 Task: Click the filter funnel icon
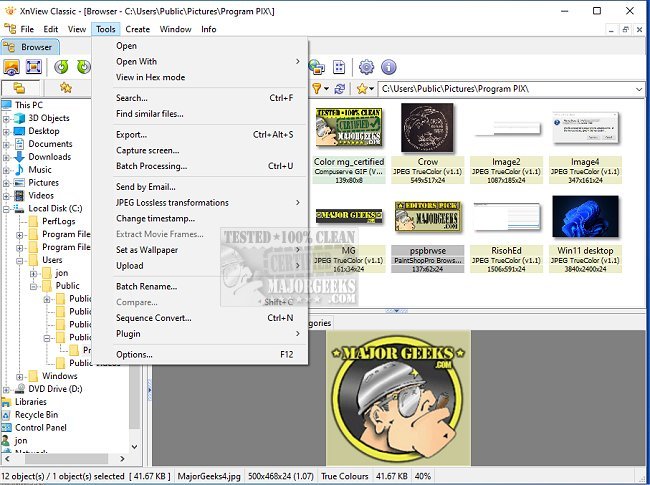[316, 89]
